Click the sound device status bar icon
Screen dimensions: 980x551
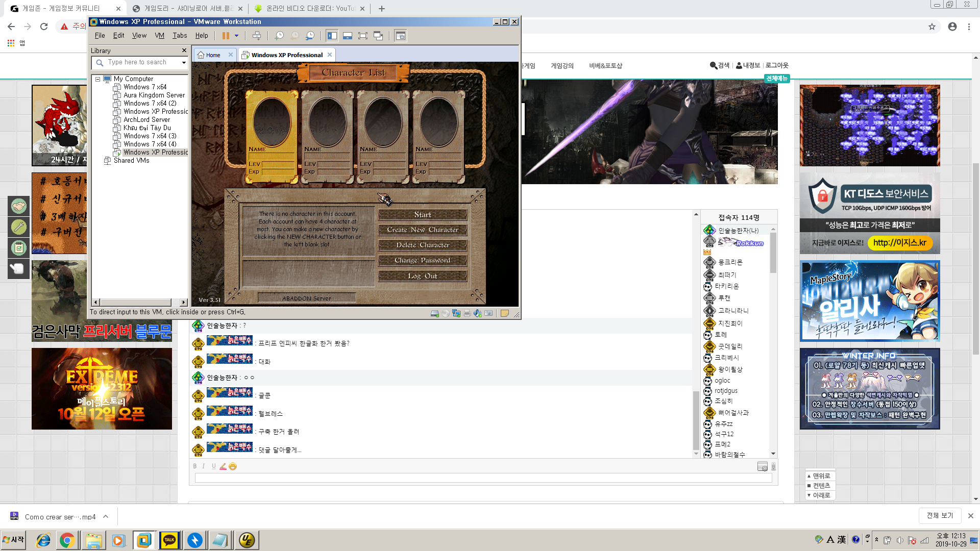478,313
